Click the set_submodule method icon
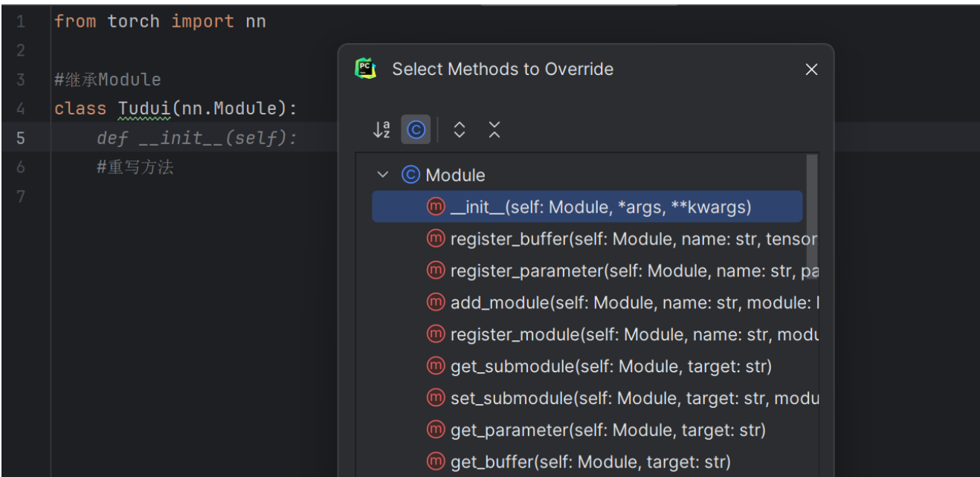This screenshot has width=980, height=477. (436, 399)
